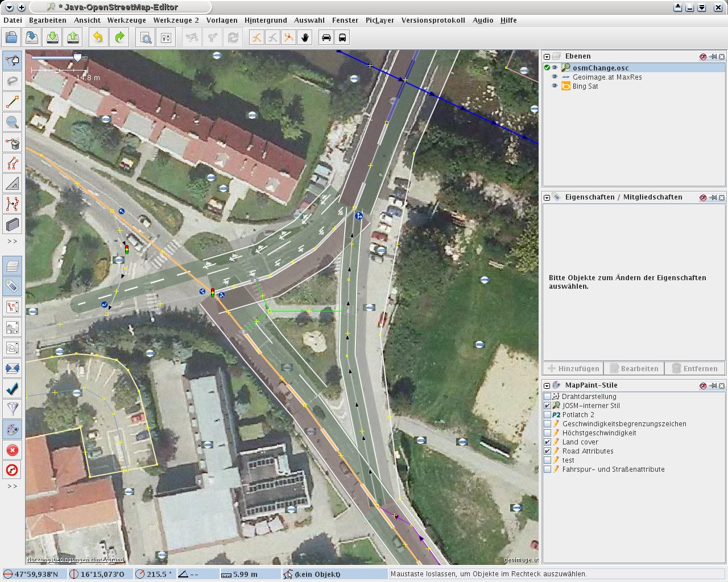Undo the last action
This screenshot has height=582, width=728.
coord(98,38)
